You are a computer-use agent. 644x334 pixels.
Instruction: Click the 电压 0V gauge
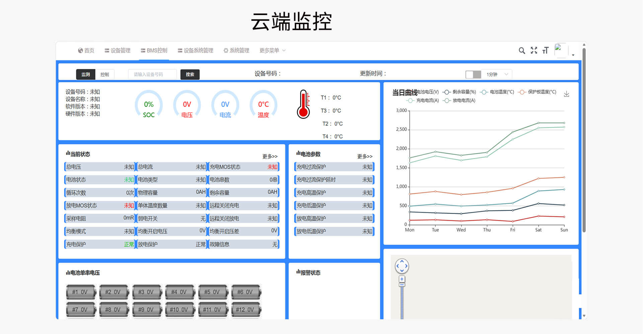pos(187,105)
